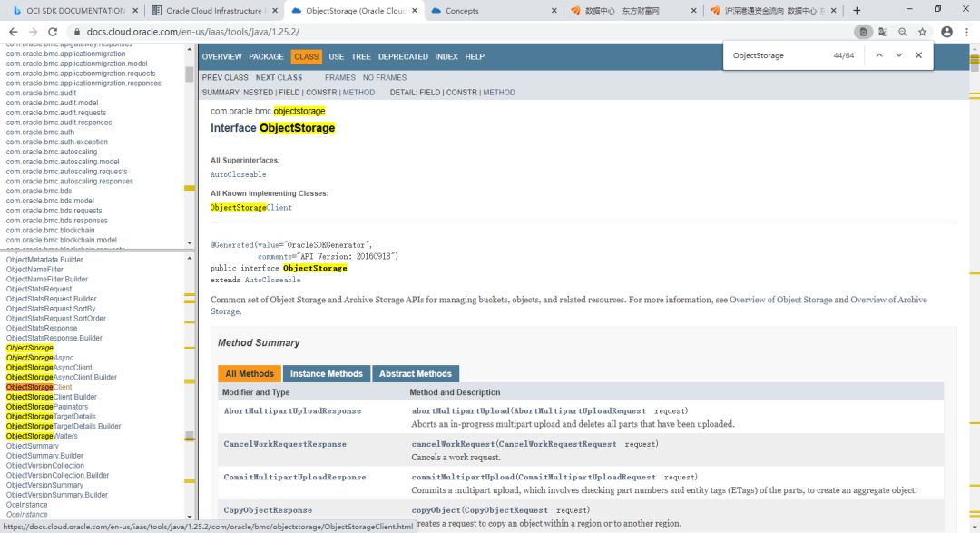Go to PREV CLASS
The width and height of the screenshot is (980, 533).
click(x=225, y=77)
